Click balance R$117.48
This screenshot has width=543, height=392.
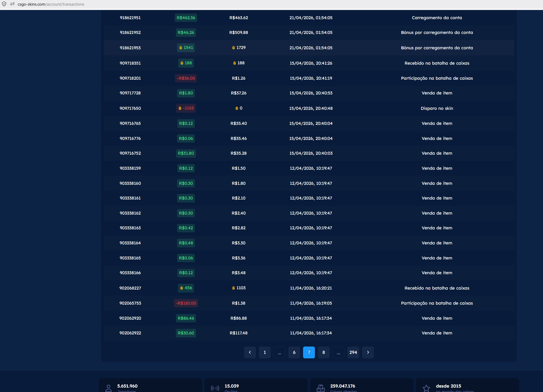click(x=239, y=333)
